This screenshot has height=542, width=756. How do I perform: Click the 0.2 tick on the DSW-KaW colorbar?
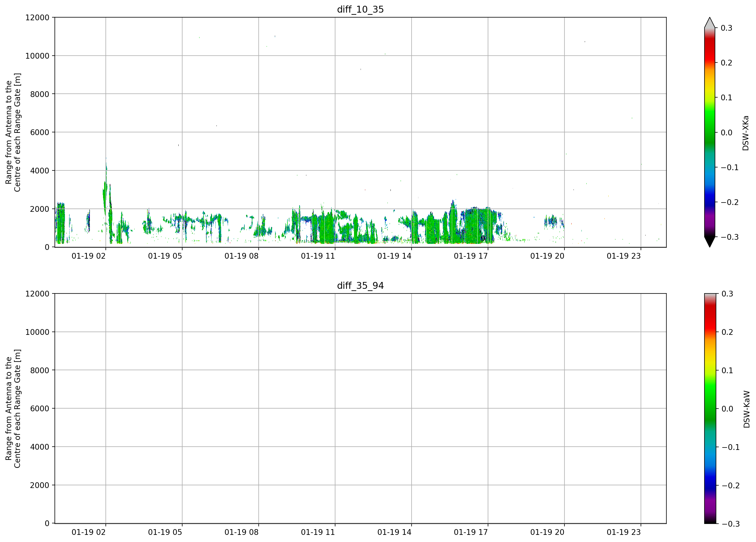pyautogui.click(x=727, y=332)
